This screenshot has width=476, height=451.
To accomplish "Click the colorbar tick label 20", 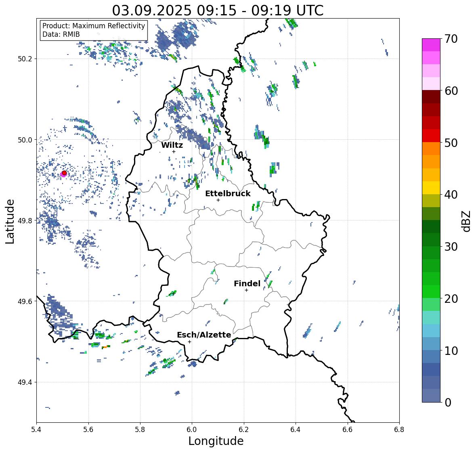I will [451, 299].
